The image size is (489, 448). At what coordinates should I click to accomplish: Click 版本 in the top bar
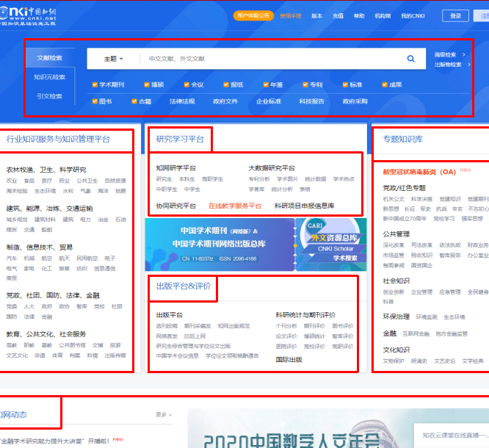[316, 16]
